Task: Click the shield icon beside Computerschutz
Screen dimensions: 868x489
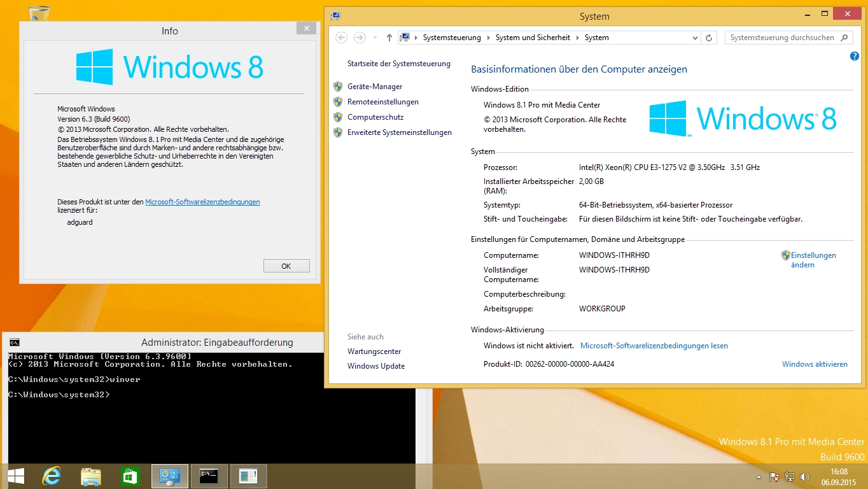Action: pyautogui.click(x=338, y=117)
